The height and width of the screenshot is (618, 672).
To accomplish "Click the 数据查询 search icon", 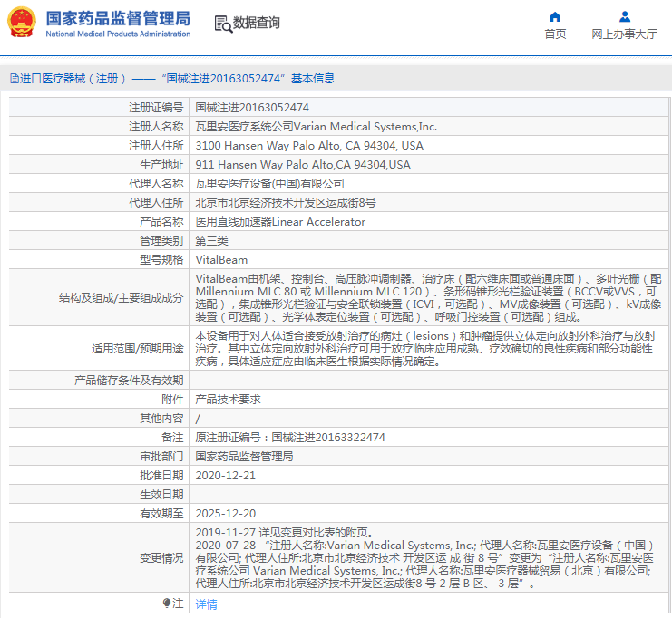I will (x=222, y=24).
